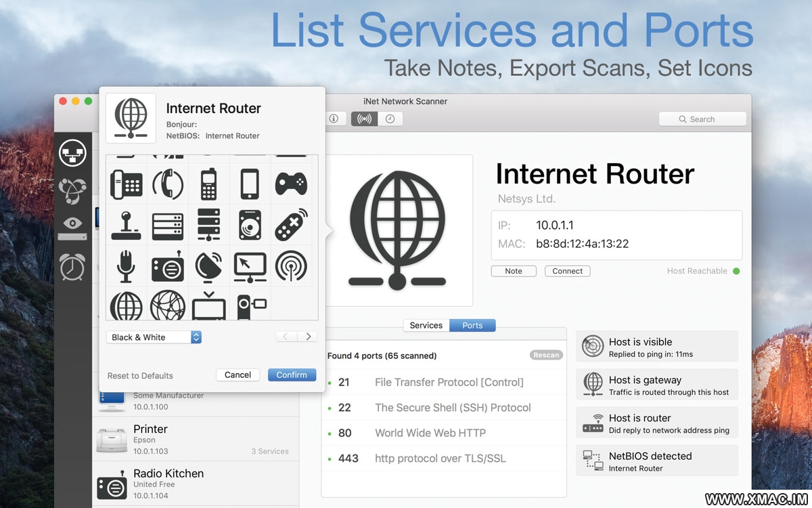Screen dimensions: 812x508
Task: Open the Bonjour browser from the sidebar
Action: (x=72, y=191)
